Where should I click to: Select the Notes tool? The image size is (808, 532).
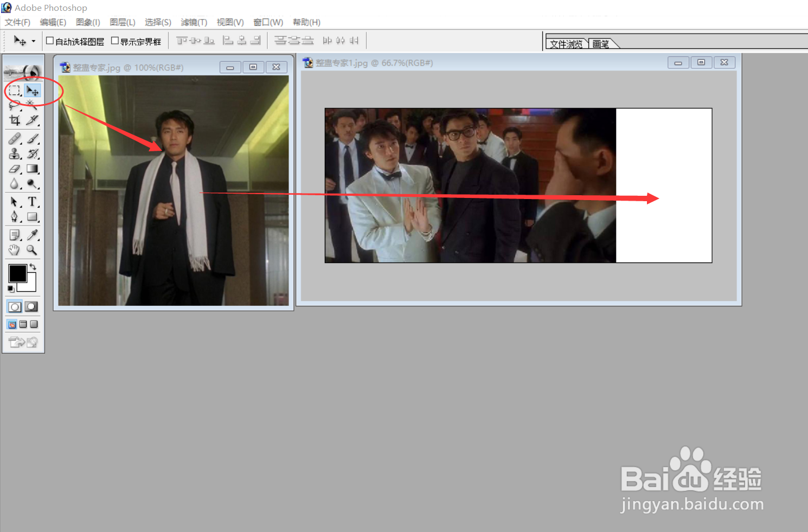pyautogui.click(x=15, y=235)
